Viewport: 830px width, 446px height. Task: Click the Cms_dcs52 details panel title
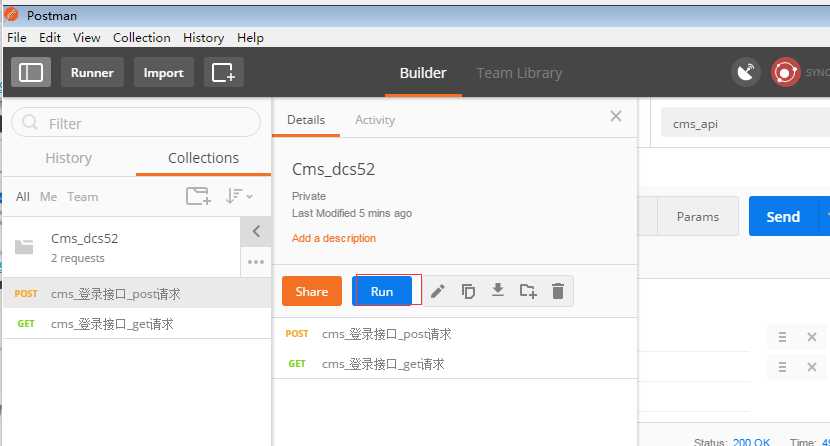[333, 169]
